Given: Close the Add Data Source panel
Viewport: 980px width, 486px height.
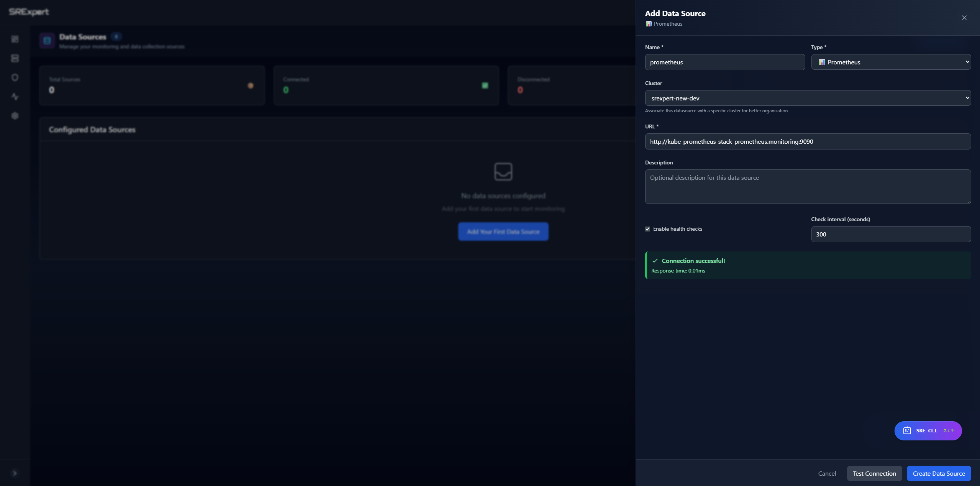Looking at the screenshot, I should tap(964, 18).
